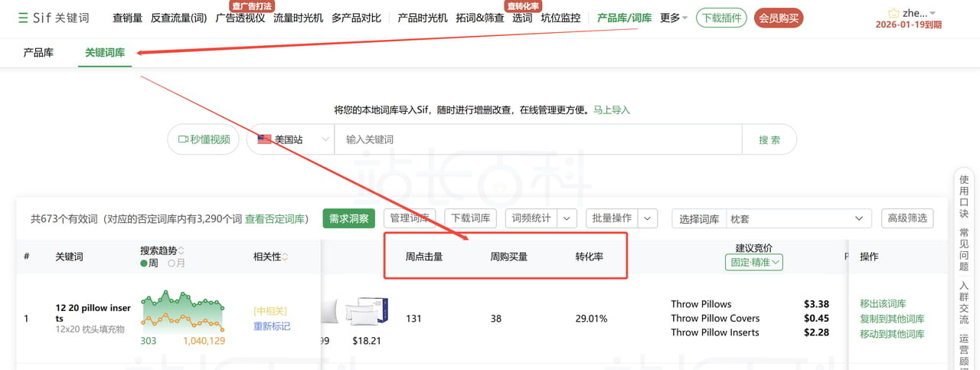Open the 选择词库 枕套 dropdown
980x370 pixels.
point(799,218)
